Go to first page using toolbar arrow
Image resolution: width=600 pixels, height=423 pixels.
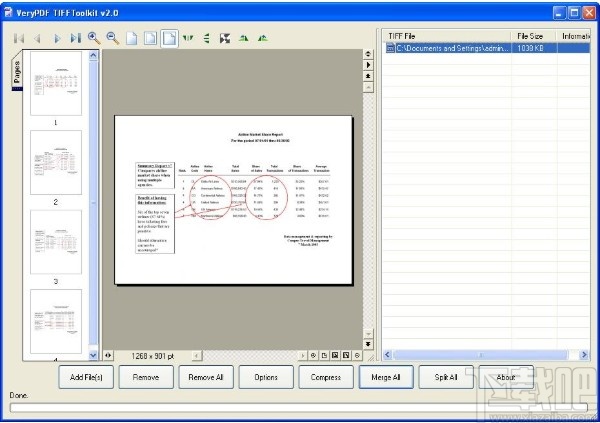(19, 38)
